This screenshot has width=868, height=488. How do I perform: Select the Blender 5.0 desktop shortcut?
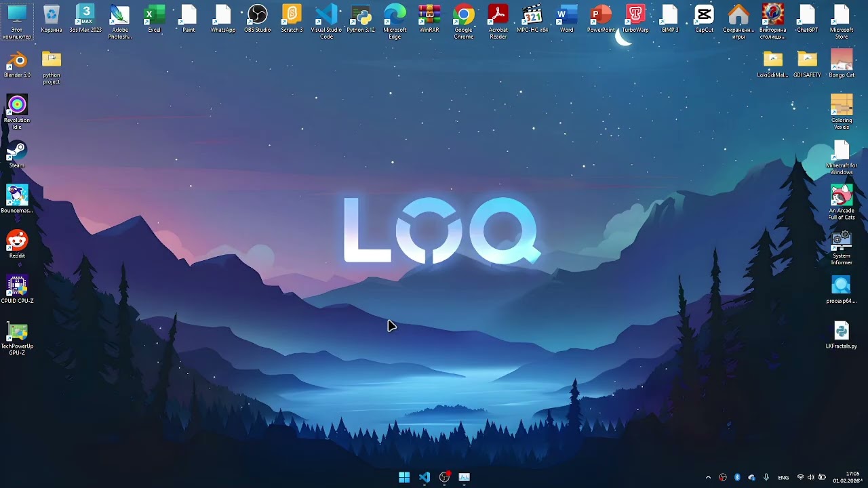(17, 64)
